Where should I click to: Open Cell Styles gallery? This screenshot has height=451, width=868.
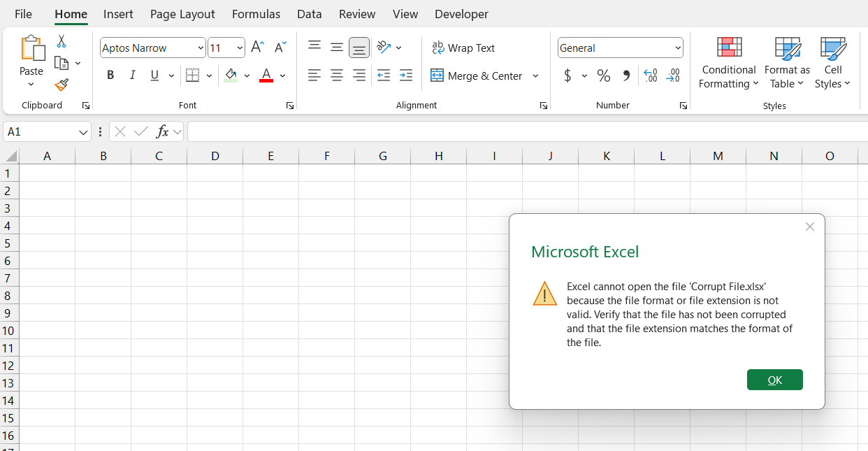click(833, 63)
